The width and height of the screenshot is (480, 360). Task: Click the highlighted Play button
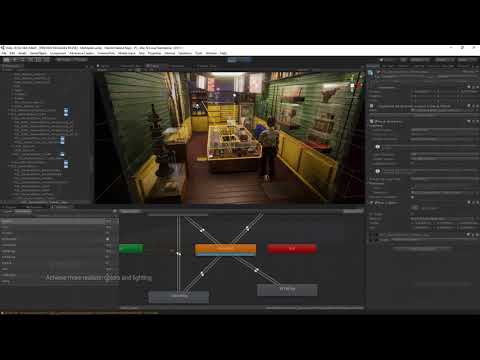click(232, 60)
